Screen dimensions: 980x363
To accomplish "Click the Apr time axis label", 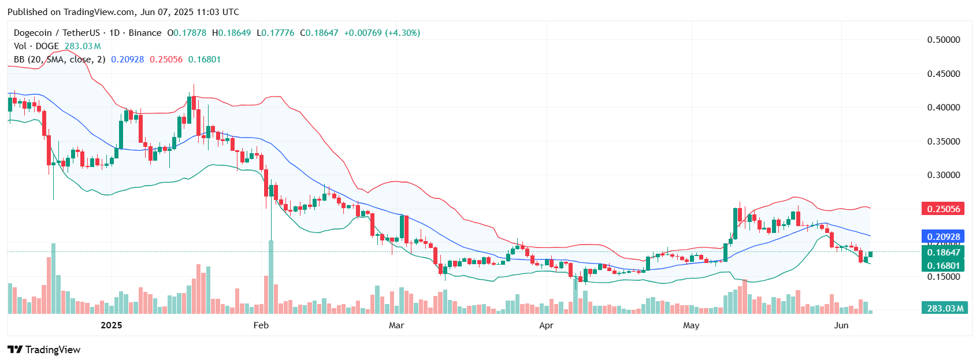I will (546, 325).
